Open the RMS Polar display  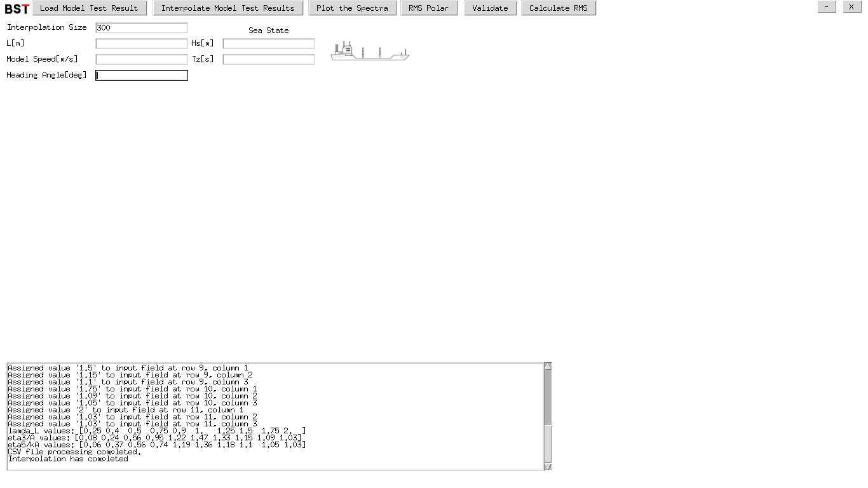pos(429,8)
